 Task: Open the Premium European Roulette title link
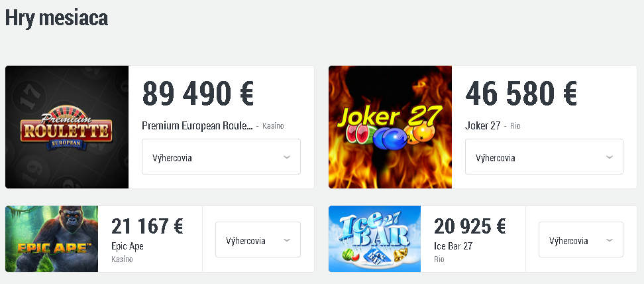(x=197, y=125)
